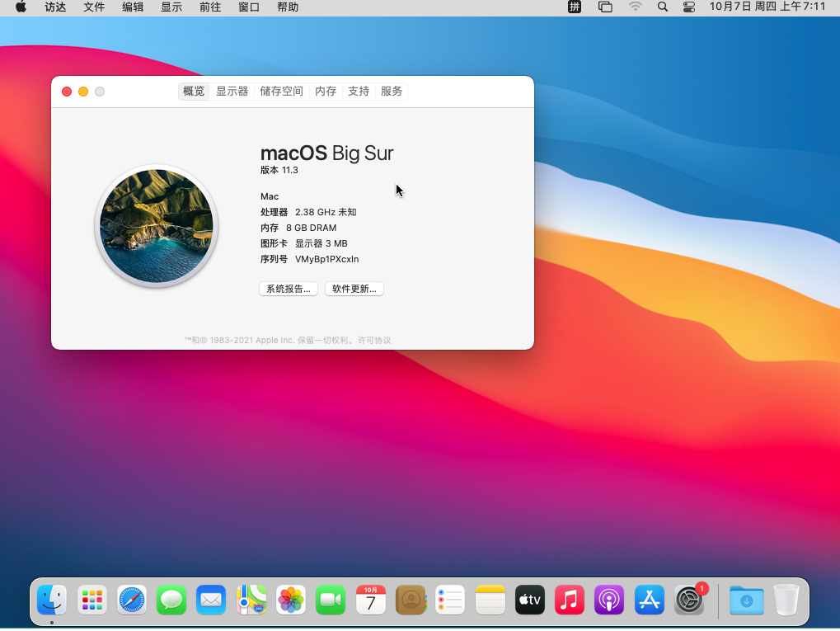Screen dimensions: 840x631
Task: Switch to the 显示器 tab
Action: pos(232,91)
